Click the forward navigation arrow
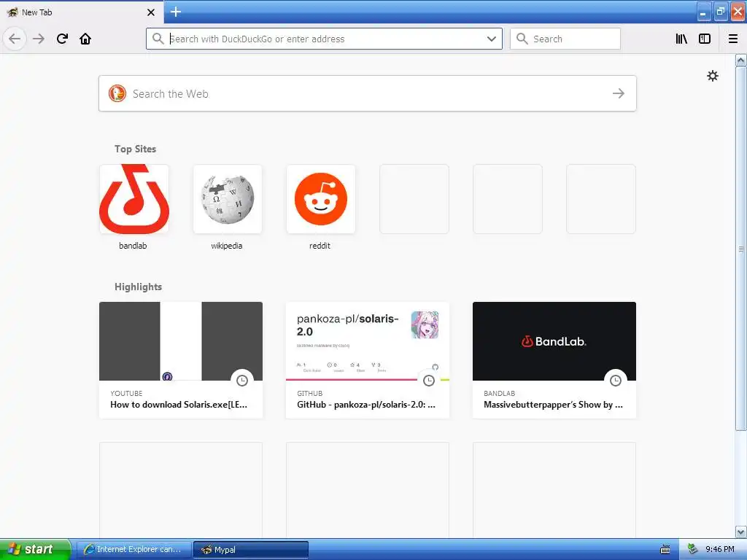Screen dimensions: 747x560 click(39, 39)
